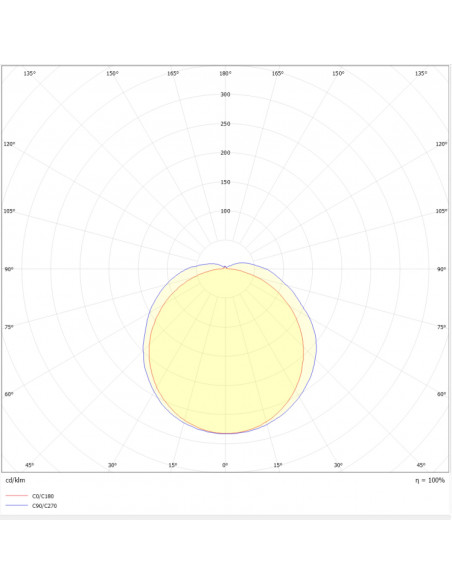The height and width of the screenshot is (584, 452).
Task: Click the 15° label left of 0°
Action: [x=173, y=465]
